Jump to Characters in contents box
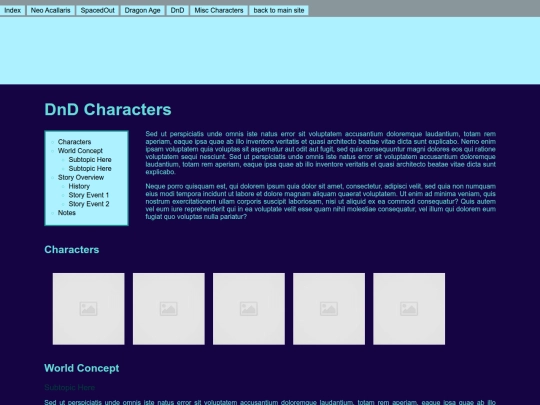Viewport: 540px width, 405px height. (x=74, y=142)
